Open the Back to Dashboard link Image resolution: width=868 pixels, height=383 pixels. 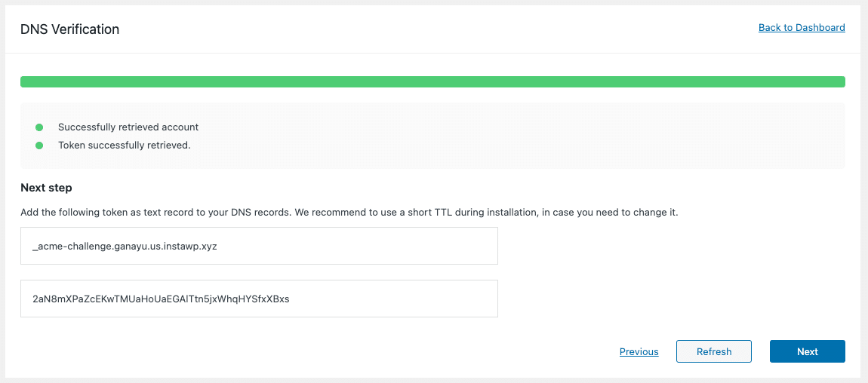click(802, 27)
